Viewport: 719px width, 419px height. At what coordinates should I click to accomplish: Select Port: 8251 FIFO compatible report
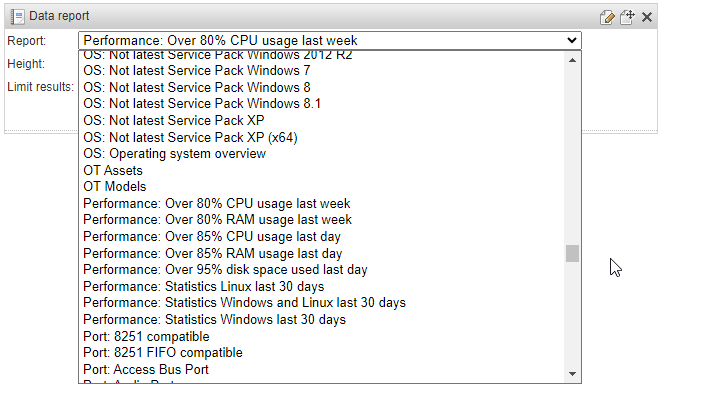tap(322, 353)
